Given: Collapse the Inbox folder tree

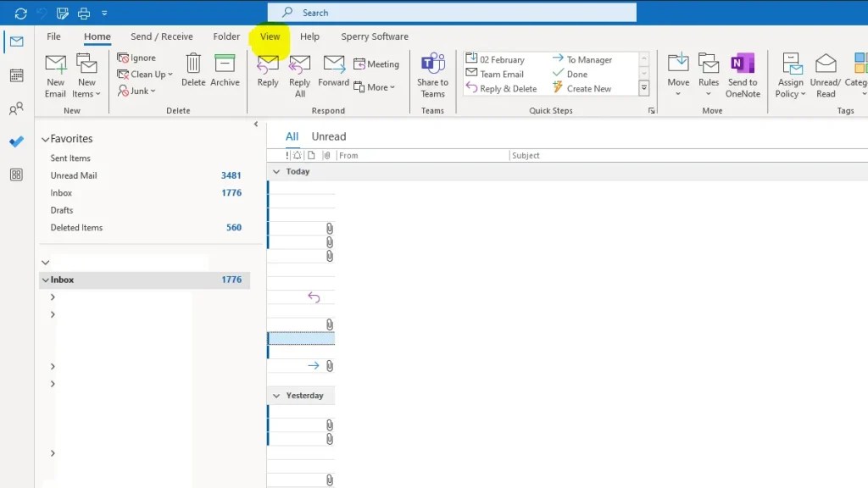Looking at the screenshot, I should (45, 280).
